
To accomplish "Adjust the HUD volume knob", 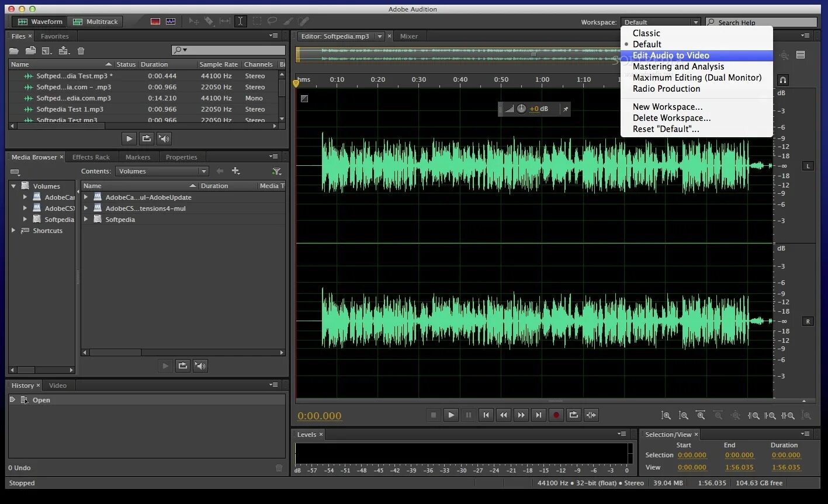I will (x=521, y=109).
